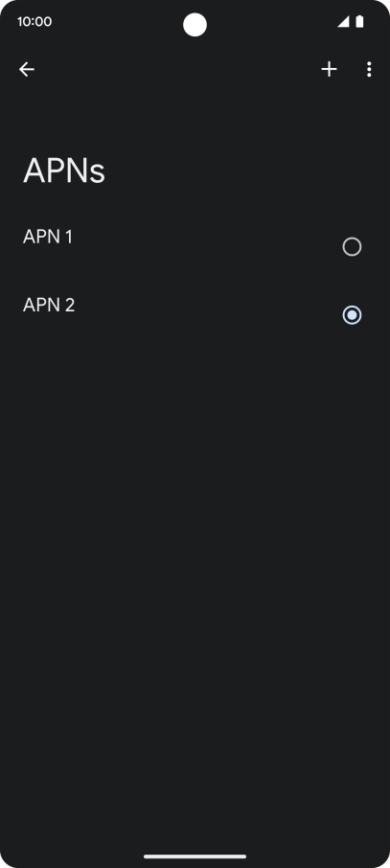Viewport: 390px width, 868px height.
Task: Click the APN 2 label text
Action: 49,305
